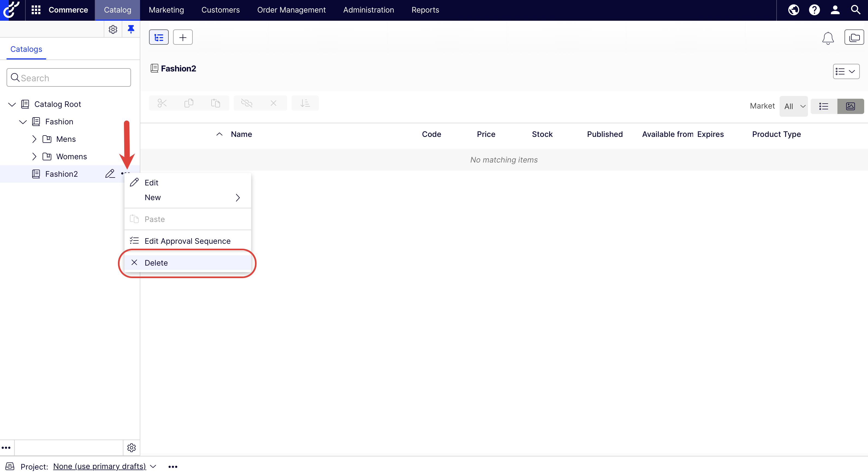This screenshot has height=475, width=868.
Task: Open navigation pane settings gear
Action: (113, 29)
